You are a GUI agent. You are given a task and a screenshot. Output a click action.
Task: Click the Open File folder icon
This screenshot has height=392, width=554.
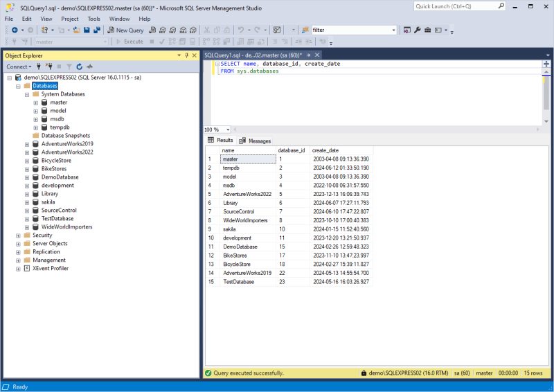(76, 30)
